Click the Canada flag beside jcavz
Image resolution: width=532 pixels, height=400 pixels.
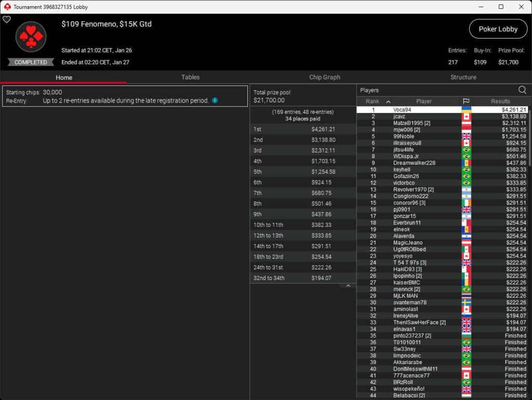pos(466,117)
